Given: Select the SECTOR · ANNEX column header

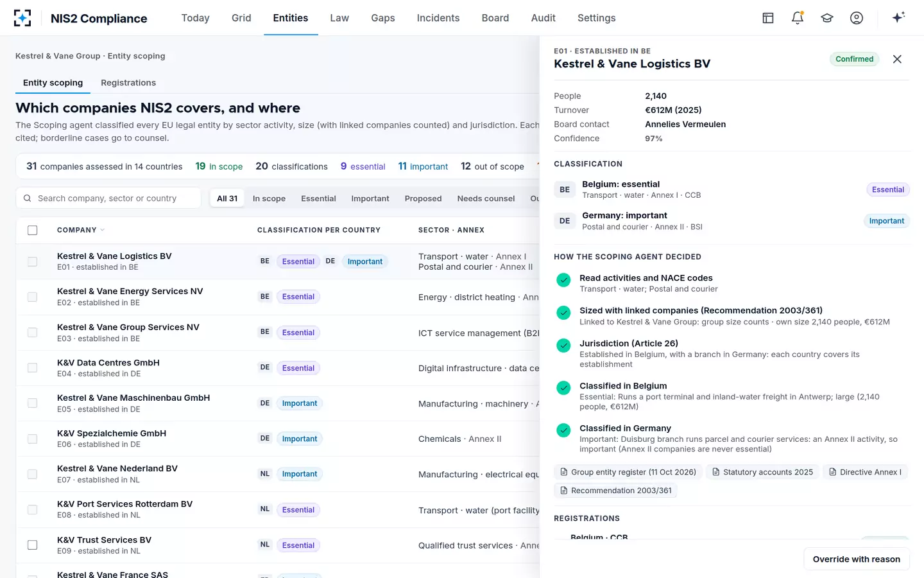Looking at the screenshot, I should tap(451, 230).
